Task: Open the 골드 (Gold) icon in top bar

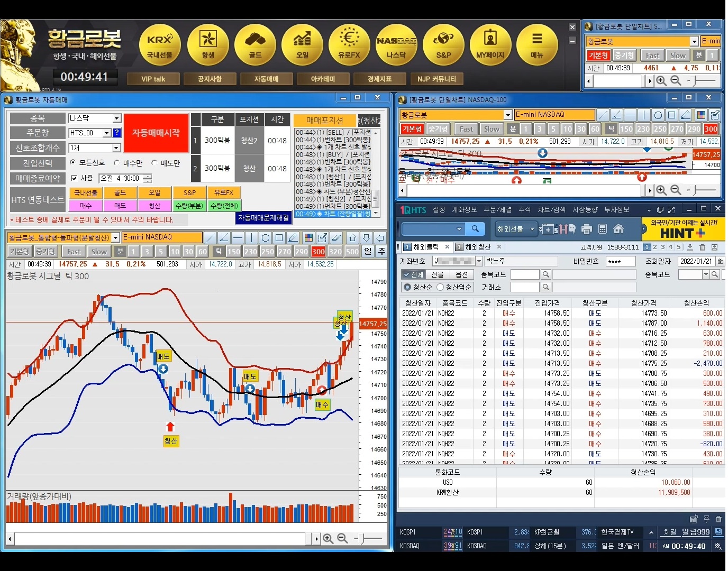Action: click(x=255, y=44)
